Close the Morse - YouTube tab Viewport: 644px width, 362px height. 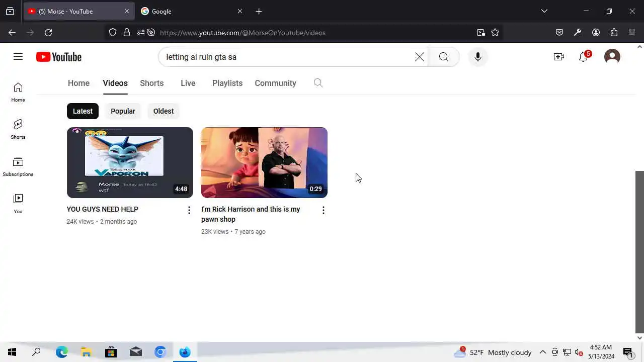point(127,11)
